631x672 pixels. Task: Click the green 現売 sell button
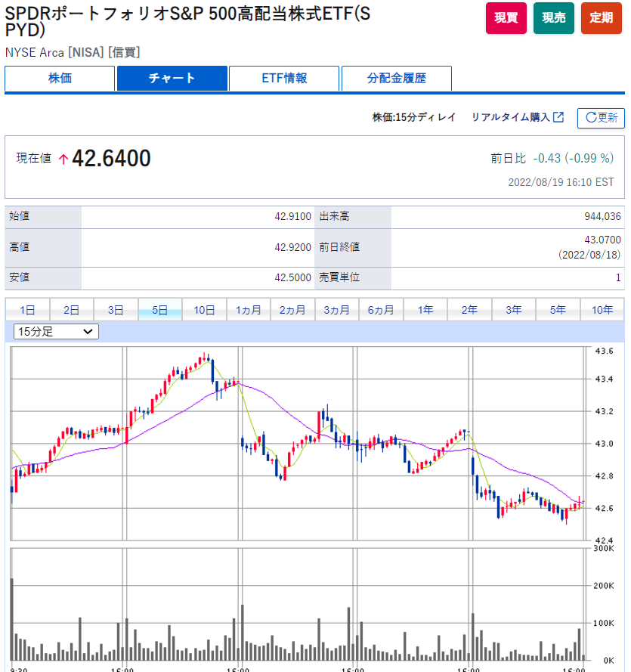(553, 18)
